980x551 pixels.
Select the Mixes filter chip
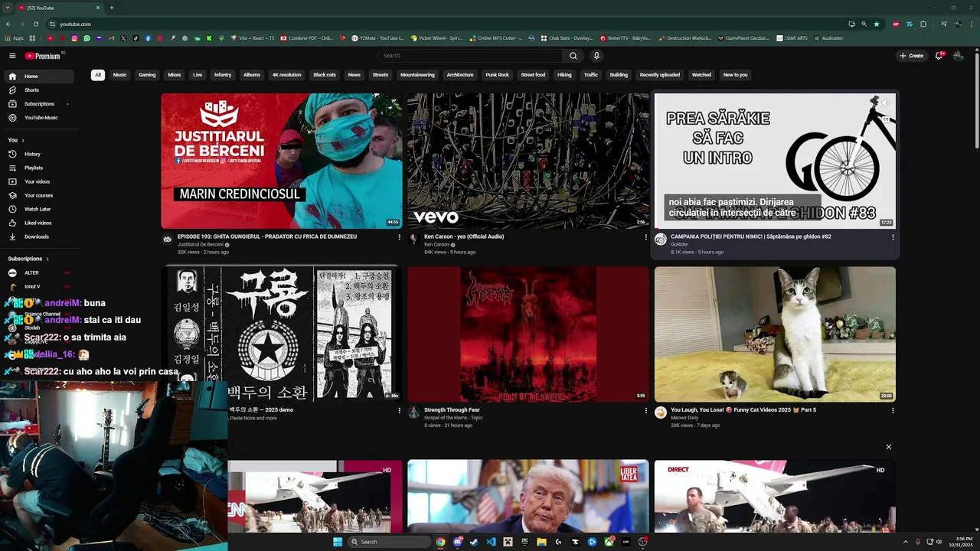tap(175, 75)
